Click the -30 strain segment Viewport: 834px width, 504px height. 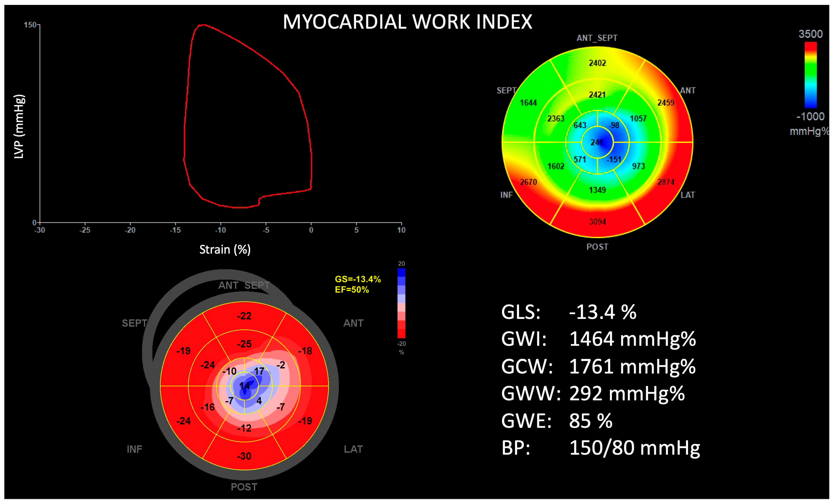244,456
